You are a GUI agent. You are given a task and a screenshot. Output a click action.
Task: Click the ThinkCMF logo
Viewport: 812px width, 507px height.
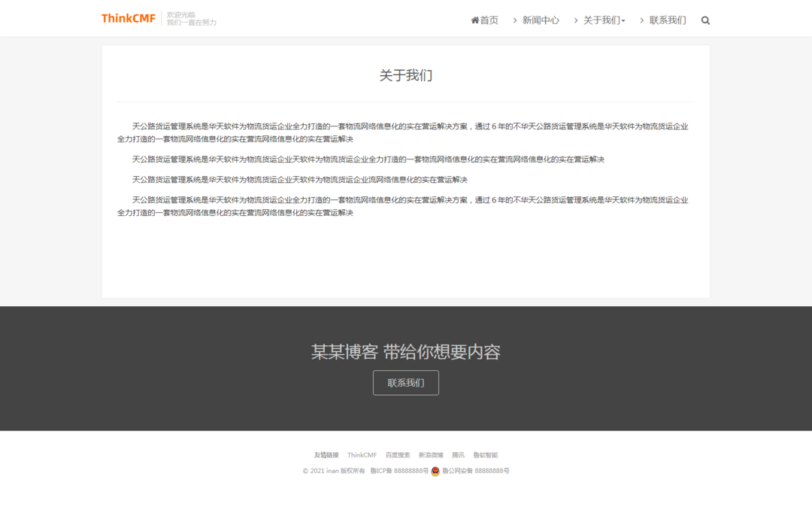click(129, 18)
